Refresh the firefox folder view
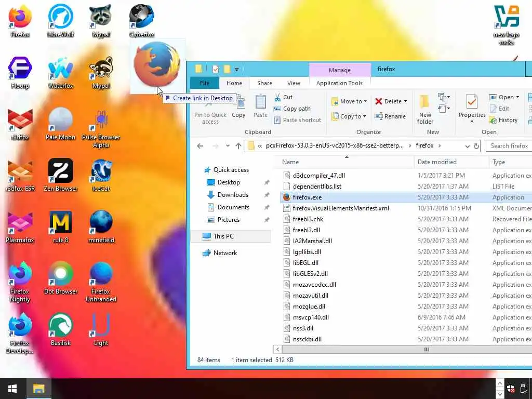Viewport: 532px width, 399px height. 476,146
